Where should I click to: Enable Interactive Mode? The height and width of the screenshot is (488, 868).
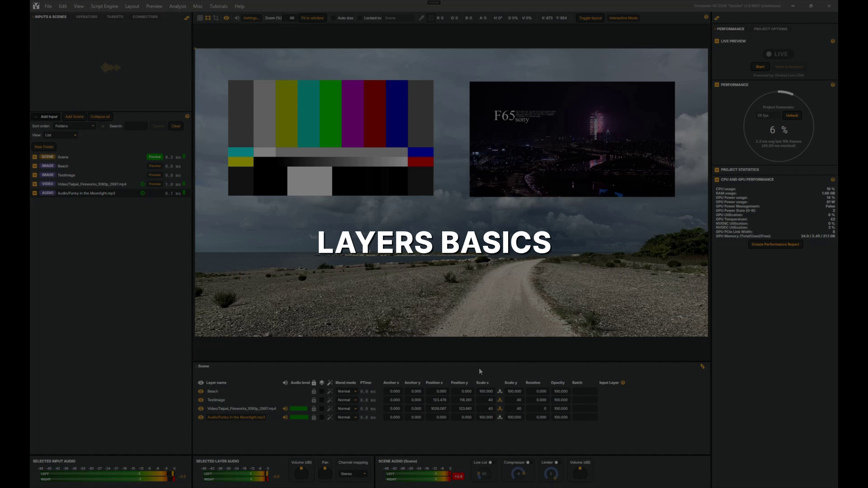point(623,18)
